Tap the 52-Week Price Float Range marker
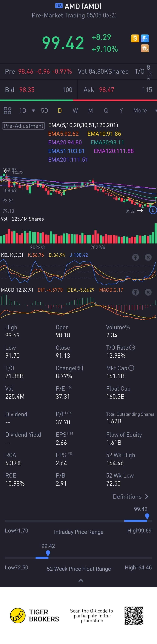 pos(48,553)
